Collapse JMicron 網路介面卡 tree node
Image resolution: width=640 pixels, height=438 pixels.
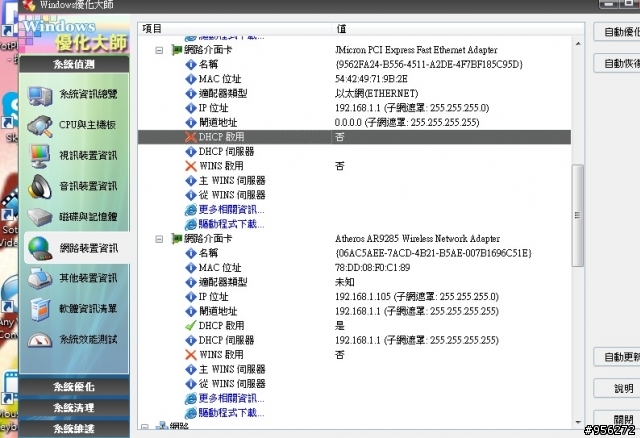pyautogui.click(x=159, y=50)
